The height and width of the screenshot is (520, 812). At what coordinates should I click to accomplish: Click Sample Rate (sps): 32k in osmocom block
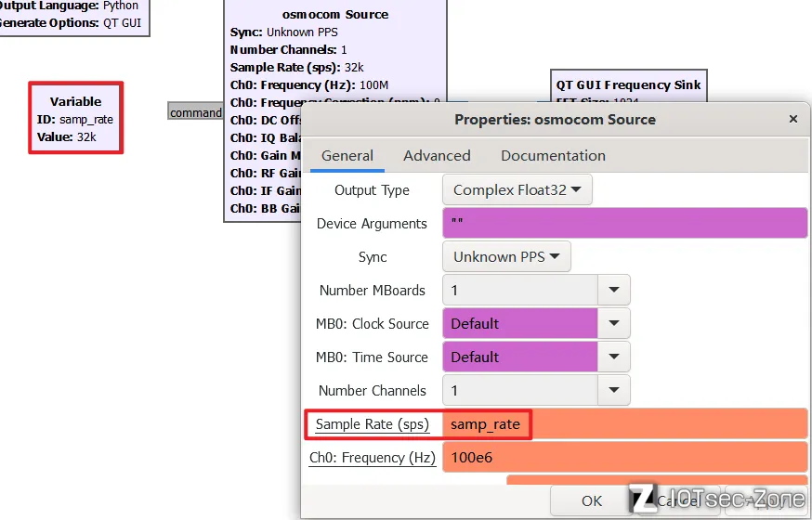click(296, 67)
